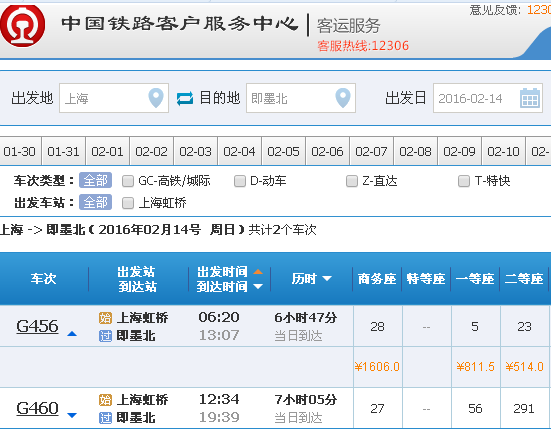Click 全部 button for train type
Viewport: 551px width, 431px height.
(x=95, y=181)
